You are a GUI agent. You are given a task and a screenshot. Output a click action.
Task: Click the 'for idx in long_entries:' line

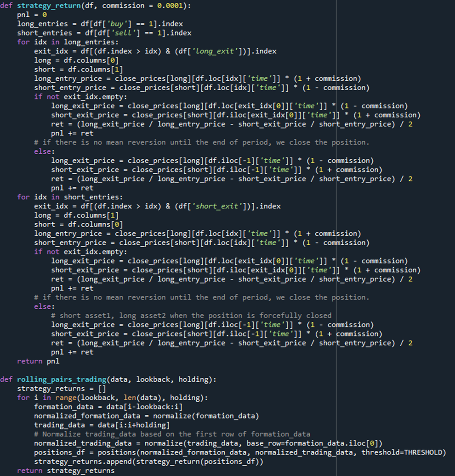pos(68,42)
